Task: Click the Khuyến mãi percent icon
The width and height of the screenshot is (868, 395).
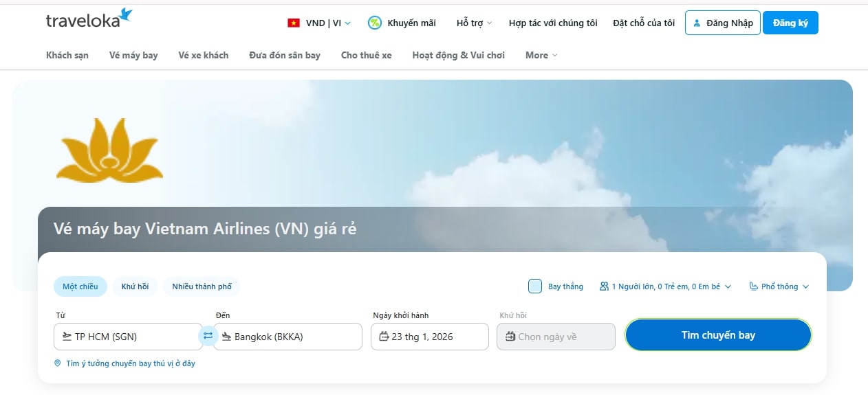Action: 375,23
